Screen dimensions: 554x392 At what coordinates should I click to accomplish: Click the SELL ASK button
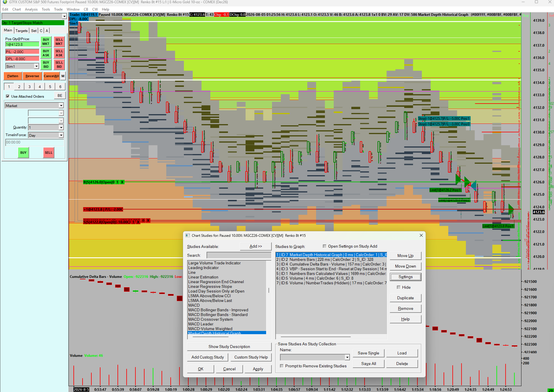59,53
